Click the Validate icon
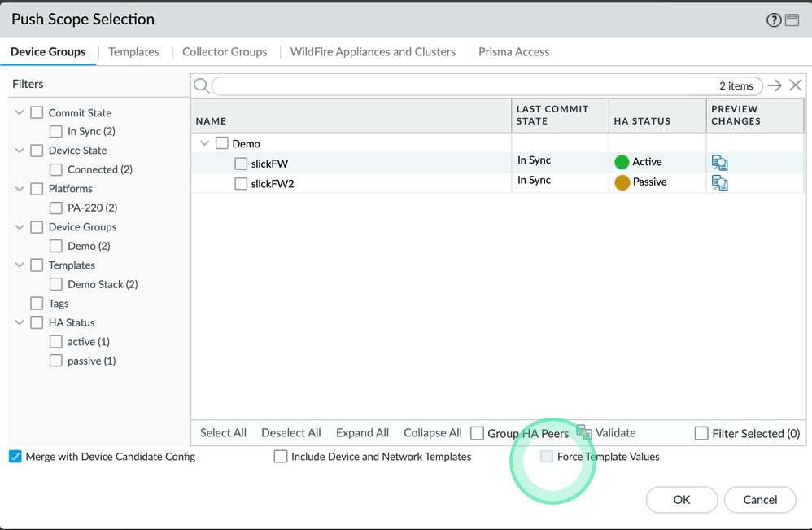This screenshot has width=812, height=530. [584, 432]
